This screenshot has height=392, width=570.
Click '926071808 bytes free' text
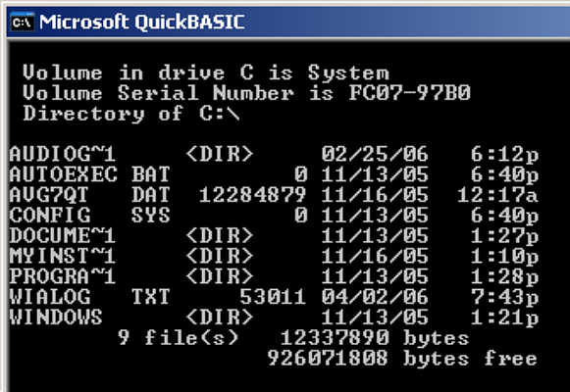[402, 358]
